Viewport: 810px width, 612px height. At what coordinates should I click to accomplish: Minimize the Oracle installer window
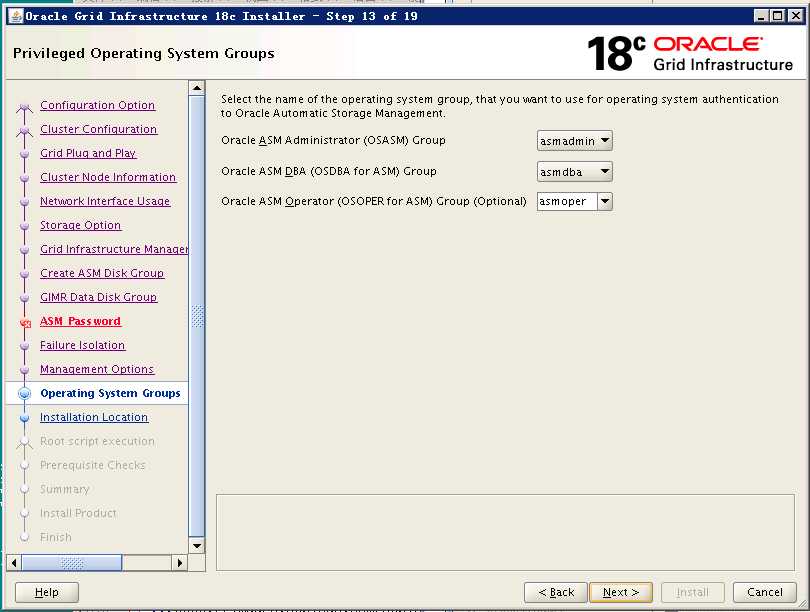[x=760, y=16]
